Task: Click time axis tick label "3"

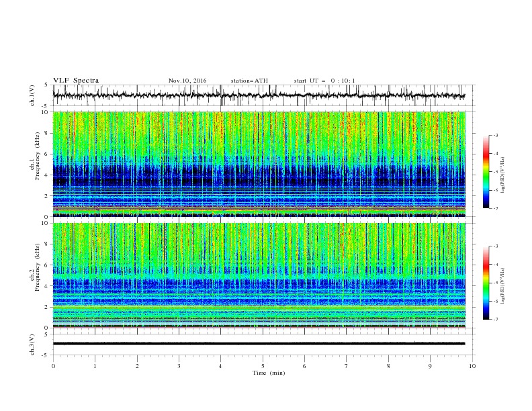Action: coord(179,366)
